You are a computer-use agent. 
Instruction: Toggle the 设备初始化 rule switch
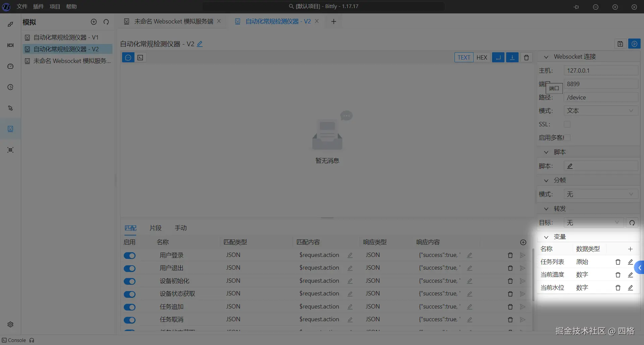[x=129, y=281]
